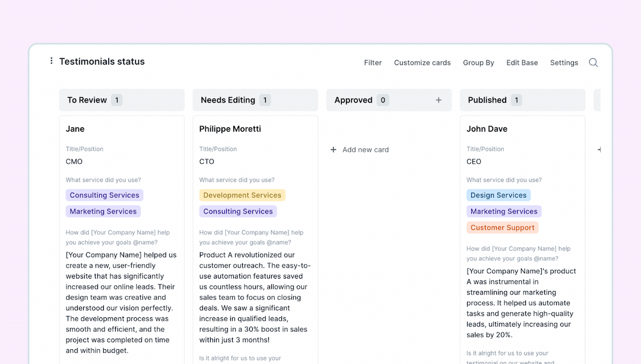Screen dimensions: 641x364
Task: Open Customize cards
Action: (x=422, y=62)
